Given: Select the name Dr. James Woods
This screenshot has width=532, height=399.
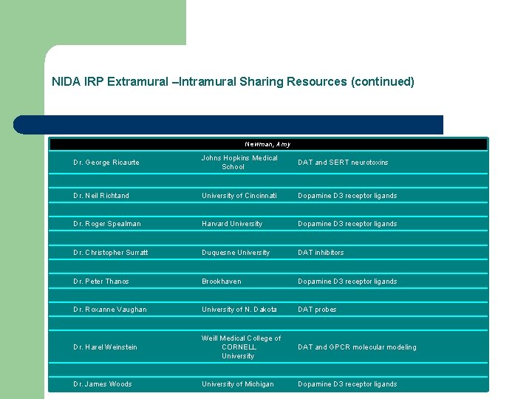Looking at the screenshot, I should click(103, 384).
